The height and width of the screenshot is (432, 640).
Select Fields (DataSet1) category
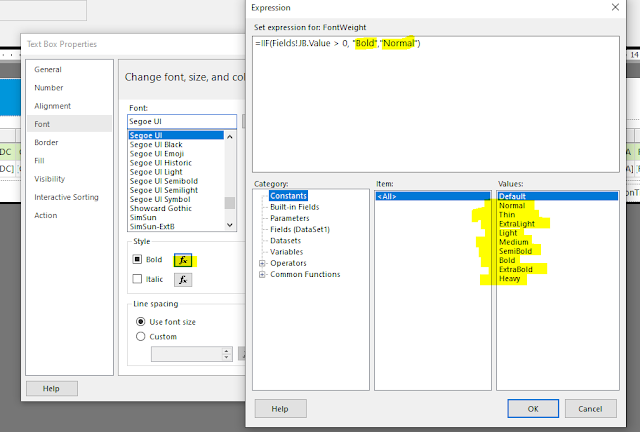pos(300,229)
